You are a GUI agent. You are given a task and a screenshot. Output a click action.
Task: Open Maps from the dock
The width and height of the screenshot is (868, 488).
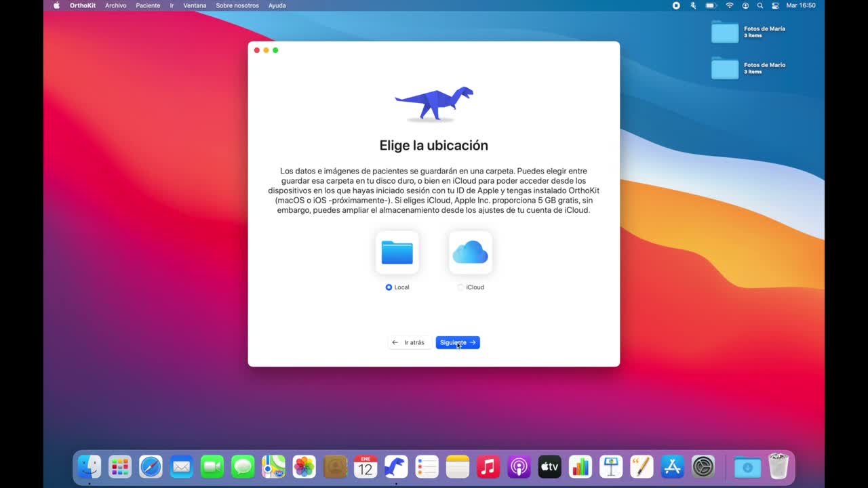(x=273, y=467)
